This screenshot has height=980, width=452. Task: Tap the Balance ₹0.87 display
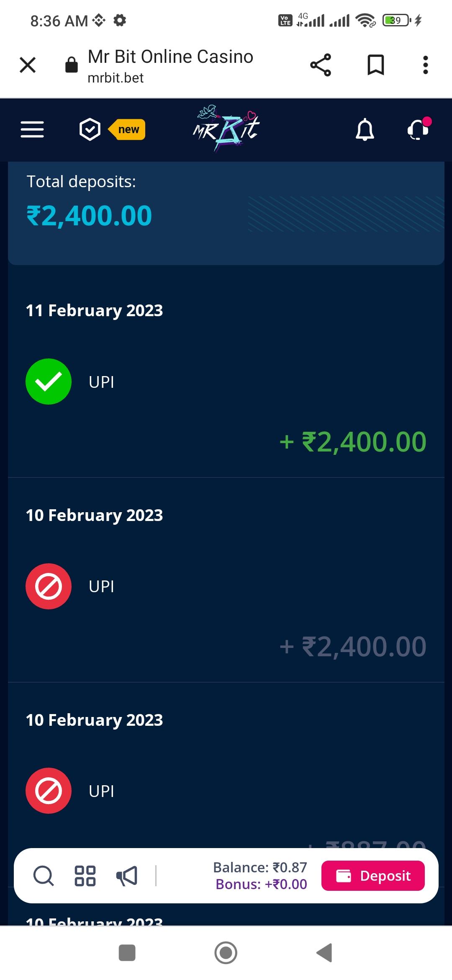coord(260,867)
